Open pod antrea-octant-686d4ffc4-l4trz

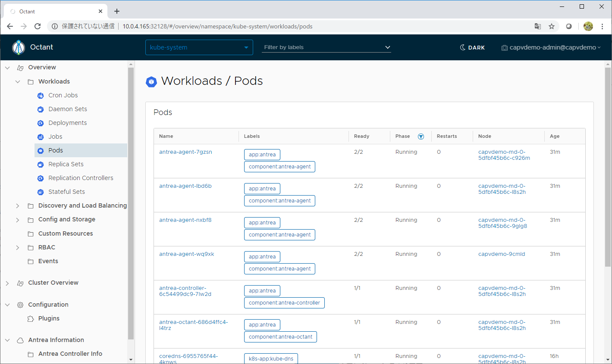[x=193, y=325]
